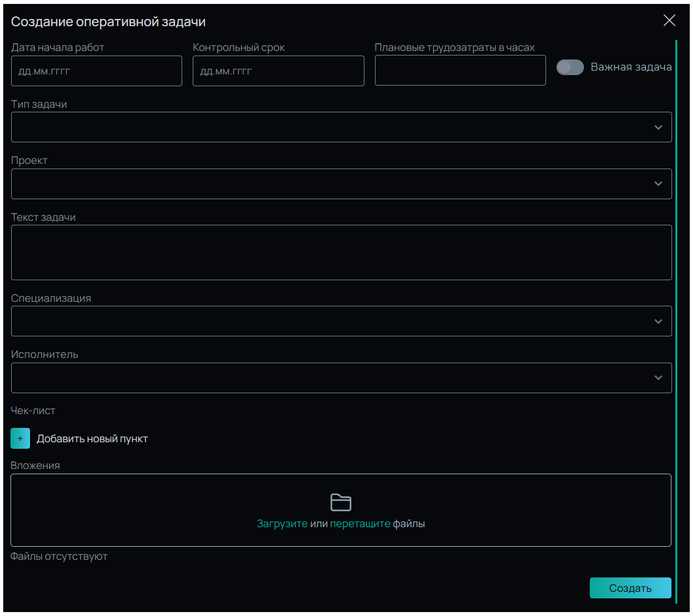Click the Контрольный срок date field
693x616 pixels.
278,71
